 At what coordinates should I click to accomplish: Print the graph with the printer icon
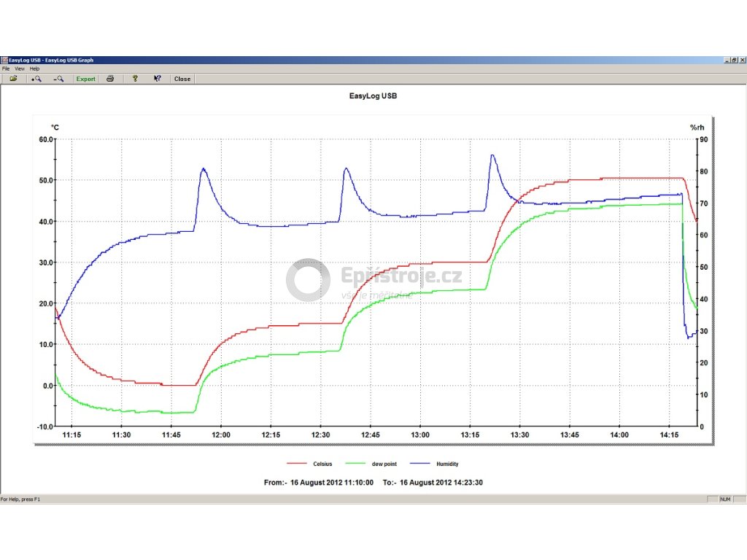110,79
